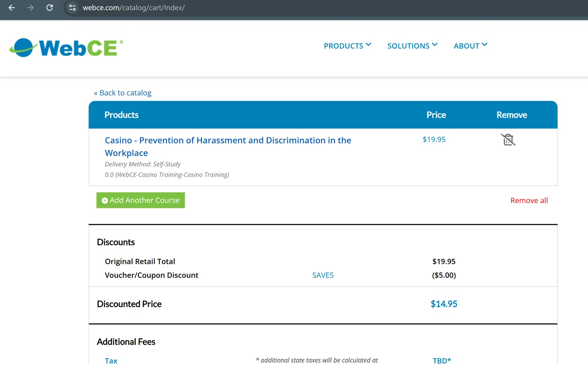
Task: Click the browser back arrow
Action: pyautogui.click(x=12, y=7)
